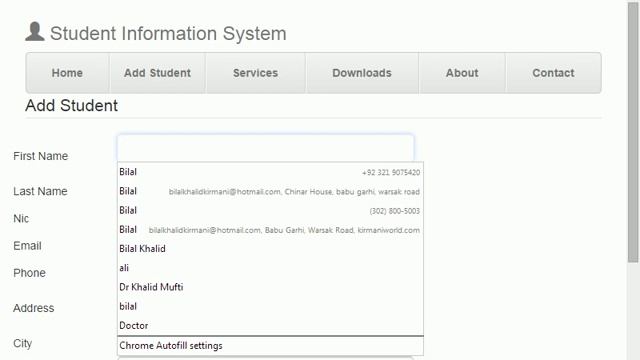The image size is (640, 360).
Task: Click the Address field label
Action: point(33,308)
